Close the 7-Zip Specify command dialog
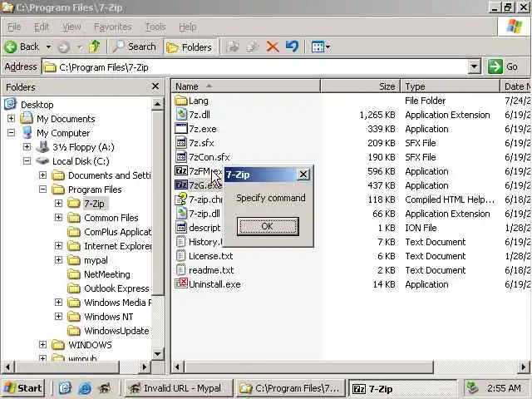The image size is (532, 399). point(303,175)
